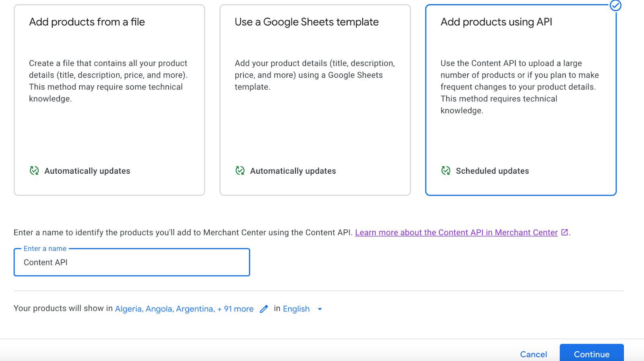The image size is (644, 361).
Task: Choose 'Use a Google Sheets template' card title
Action: click(307, 22)
